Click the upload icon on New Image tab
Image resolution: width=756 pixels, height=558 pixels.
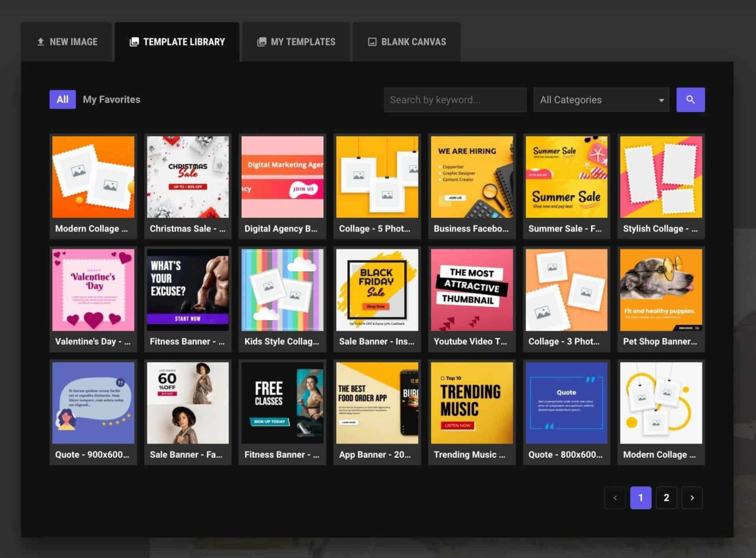[x=41, y=42]
